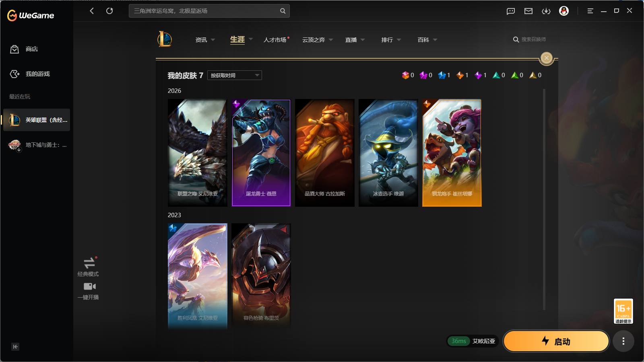The height and width of the screenshot is (362, 644).
Task: Open the 生涯 career tab
Action: [237, 39]
